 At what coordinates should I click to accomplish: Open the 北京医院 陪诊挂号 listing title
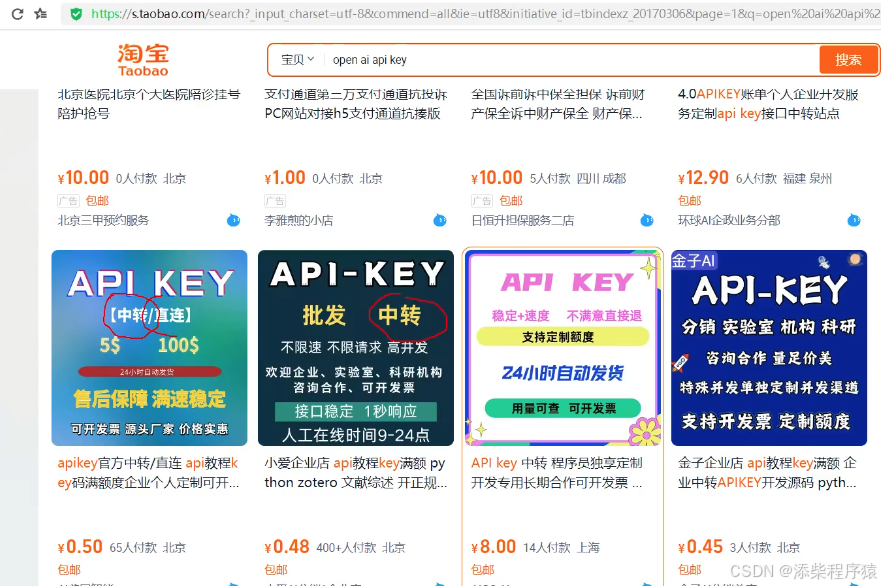click(149, 104)
